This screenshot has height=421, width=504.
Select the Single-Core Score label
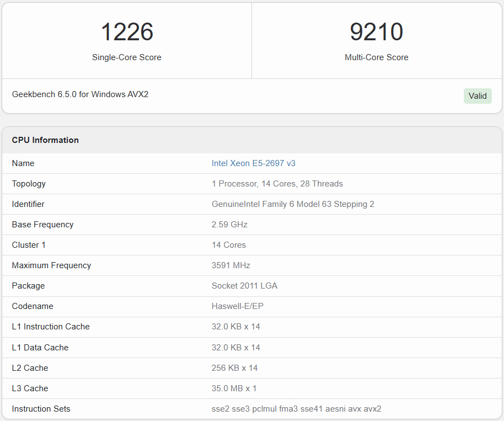[x=127, y=57]
